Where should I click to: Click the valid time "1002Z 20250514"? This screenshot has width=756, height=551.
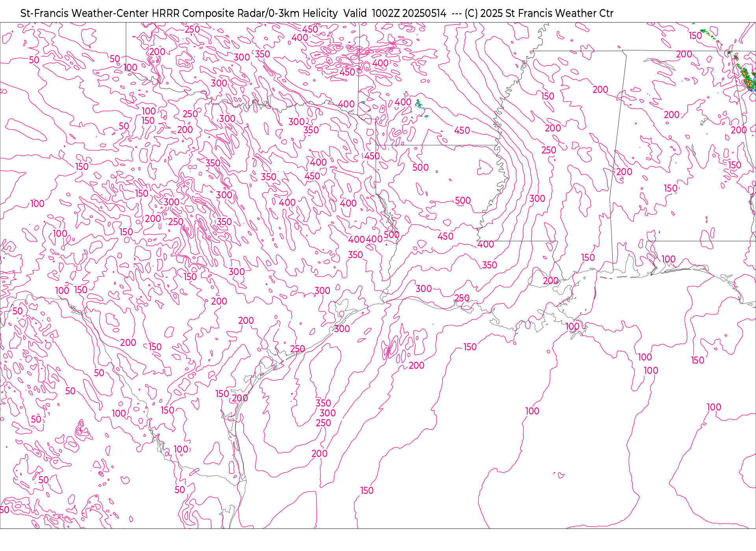(409, 13)
